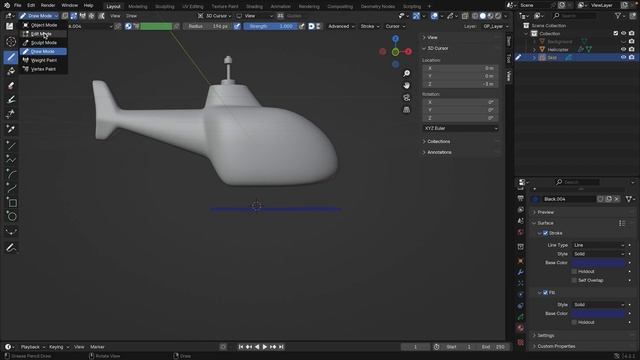The height and width of the screenshot is (360, 640).
Task: Click the blue Z axis gizmo ball
Action: (x=396, y=39)
